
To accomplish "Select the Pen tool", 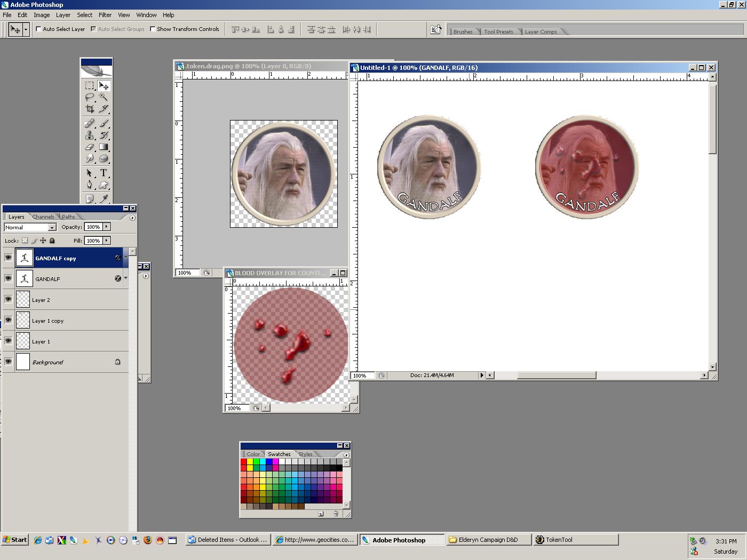I will click(90, 185).
